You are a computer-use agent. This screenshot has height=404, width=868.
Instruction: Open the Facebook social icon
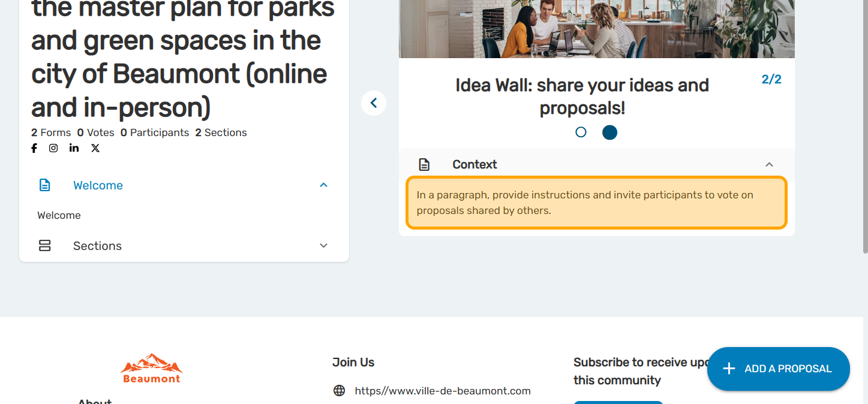pyautogui.click(x=34, y=148)
